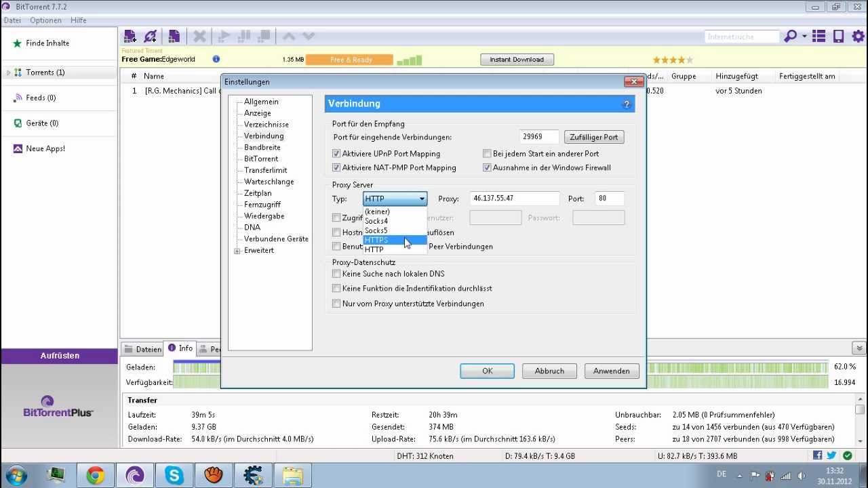
Task: Switch to the Info tab
Action: click(x=180, y=348)
